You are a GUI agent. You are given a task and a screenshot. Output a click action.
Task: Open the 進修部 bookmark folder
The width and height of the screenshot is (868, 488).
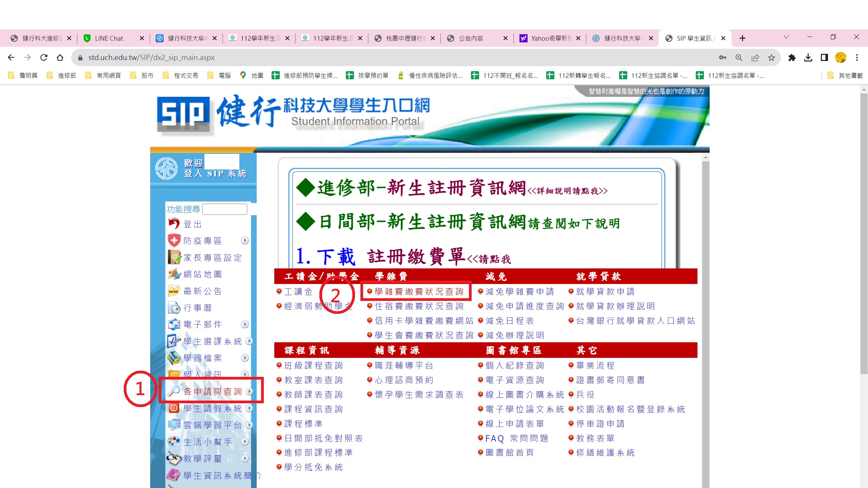(62, 75)
